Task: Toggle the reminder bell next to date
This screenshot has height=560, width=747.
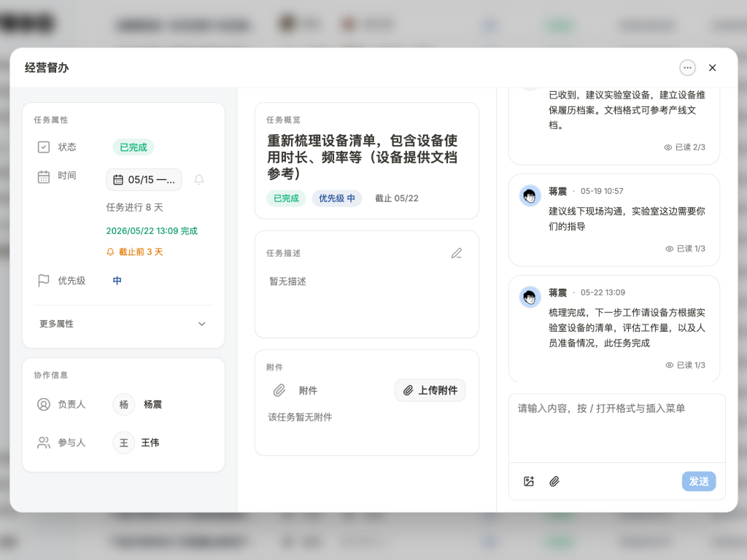Action: (199, 179)
